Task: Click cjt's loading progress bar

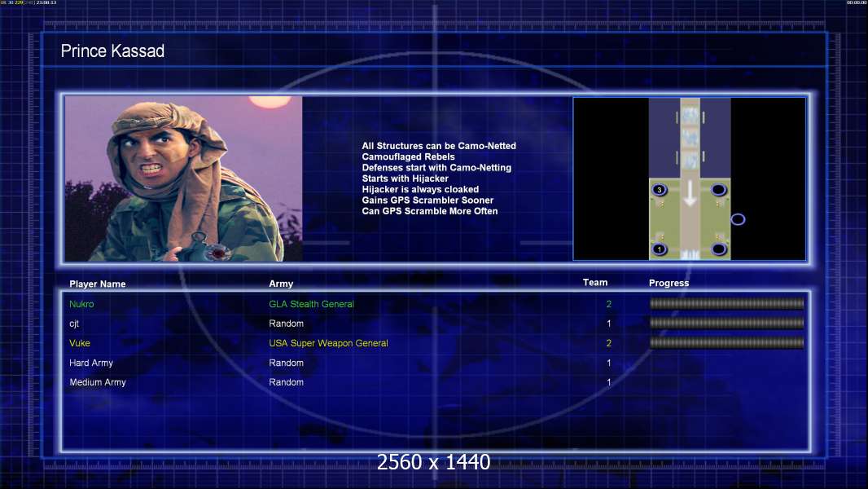Action: point(727,323)
